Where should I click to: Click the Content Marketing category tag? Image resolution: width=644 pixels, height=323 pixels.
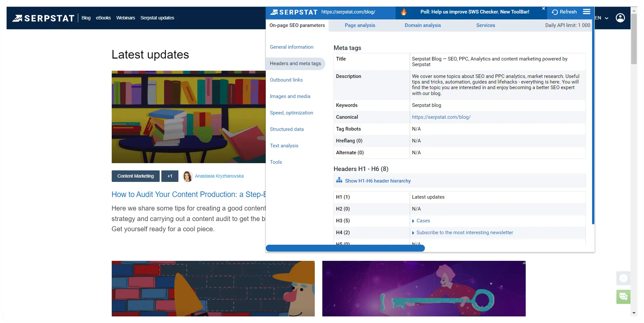pos(135,176)
